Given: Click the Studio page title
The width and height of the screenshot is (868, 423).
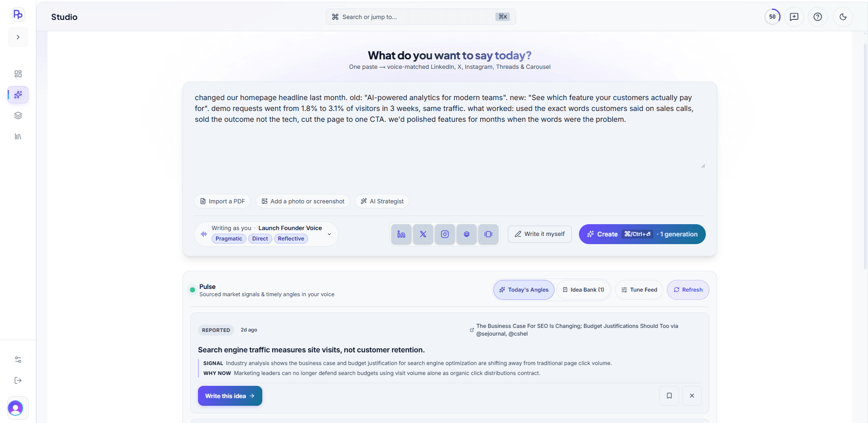Looking at the screenshot, I should [64, 17].
